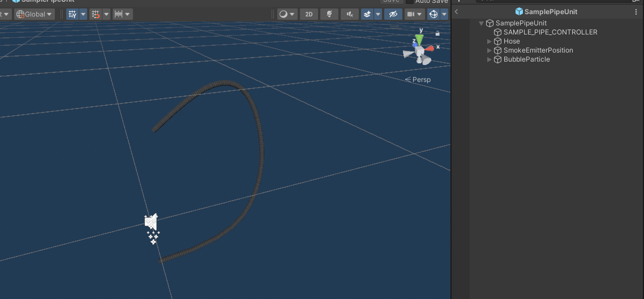Expand the Hose object
The image size is (644, 299).
pyautogui.click(x=489, y=41)
